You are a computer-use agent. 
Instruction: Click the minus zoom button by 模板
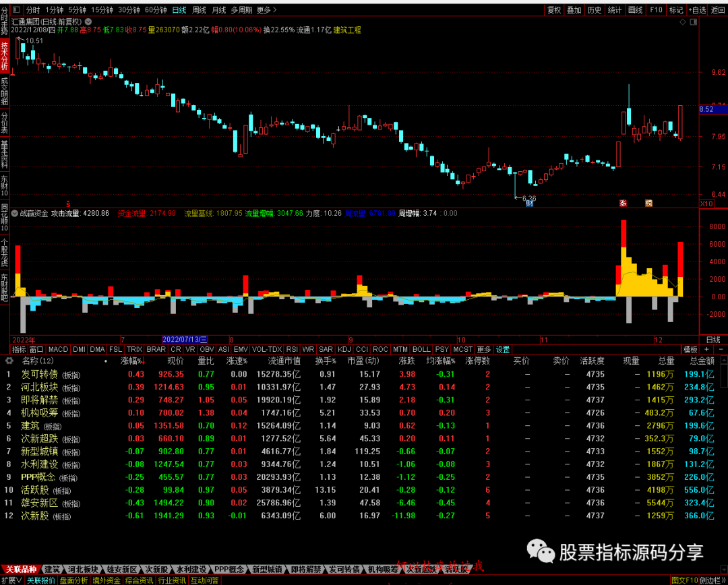pos(721,349)
